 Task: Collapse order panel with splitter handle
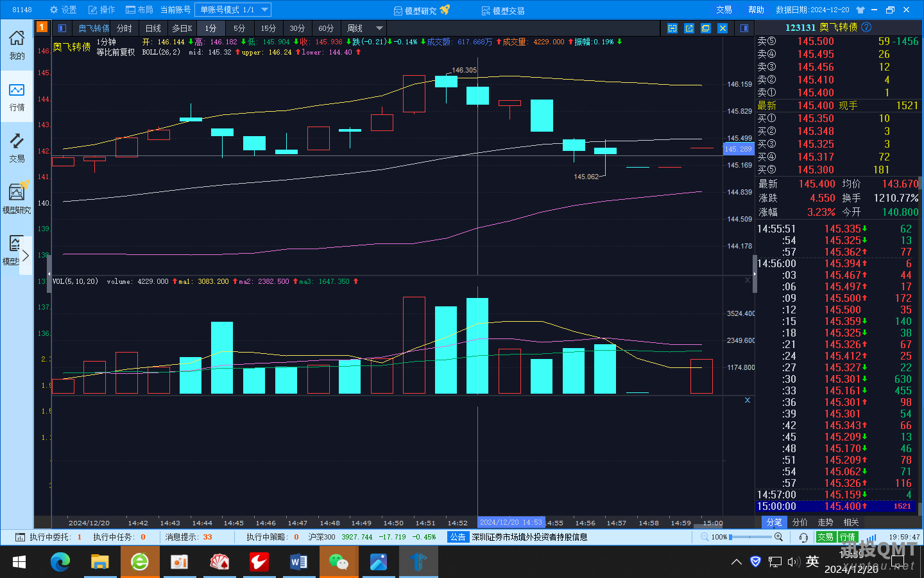click(x=755, y=274)
